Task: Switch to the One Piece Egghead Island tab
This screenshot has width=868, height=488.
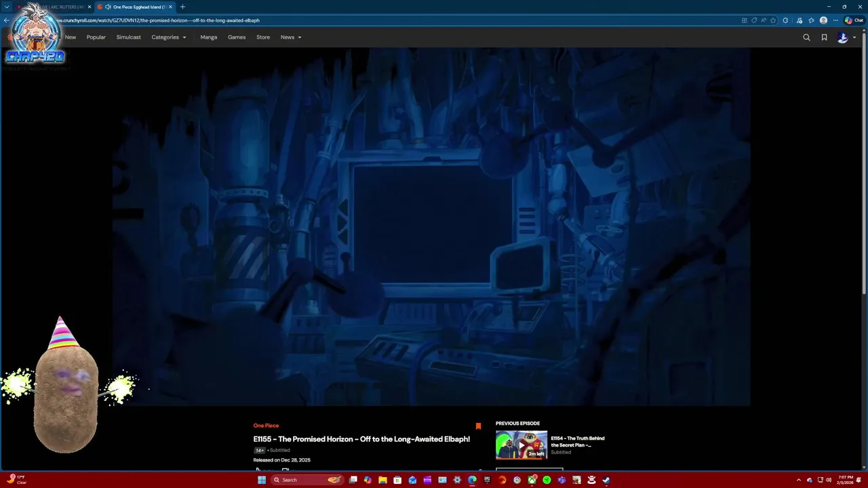Action: point(134,7)
